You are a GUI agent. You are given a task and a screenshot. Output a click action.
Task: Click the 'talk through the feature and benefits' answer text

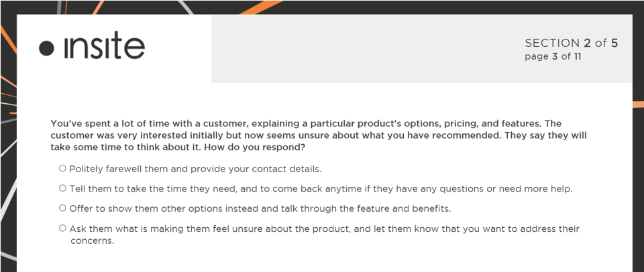coord(376,208)
